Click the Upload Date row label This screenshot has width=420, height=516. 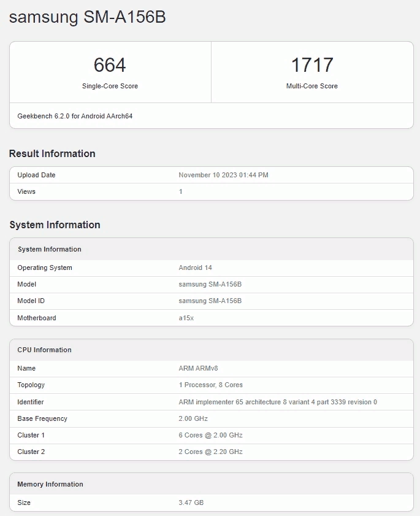click(x=36, y=175)
